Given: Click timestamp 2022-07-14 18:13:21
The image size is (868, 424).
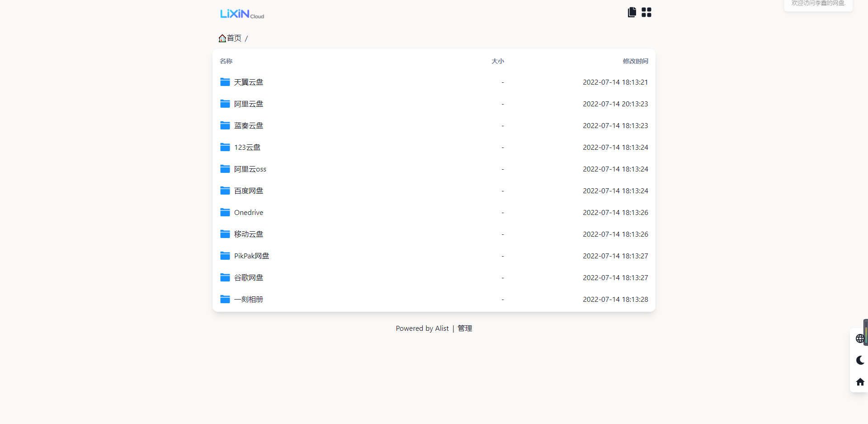Looking at the screenshot, I should click(x=615, y=82).
